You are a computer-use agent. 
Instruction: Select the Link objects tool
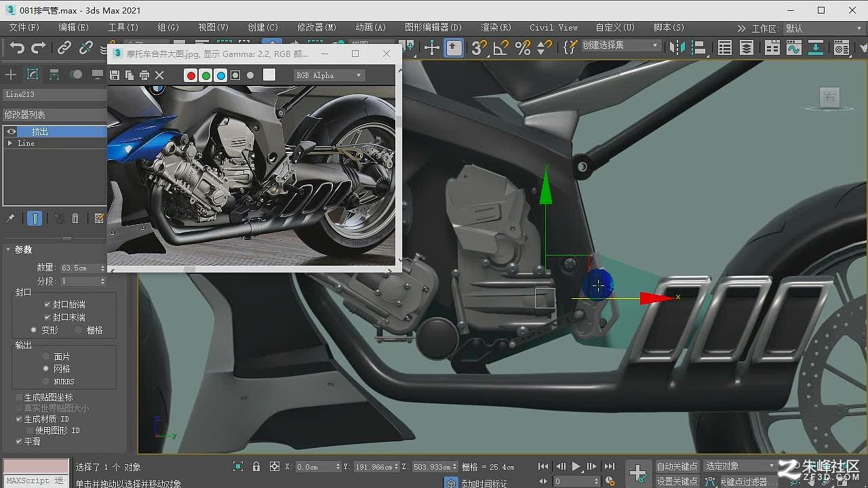coord(64,47)
